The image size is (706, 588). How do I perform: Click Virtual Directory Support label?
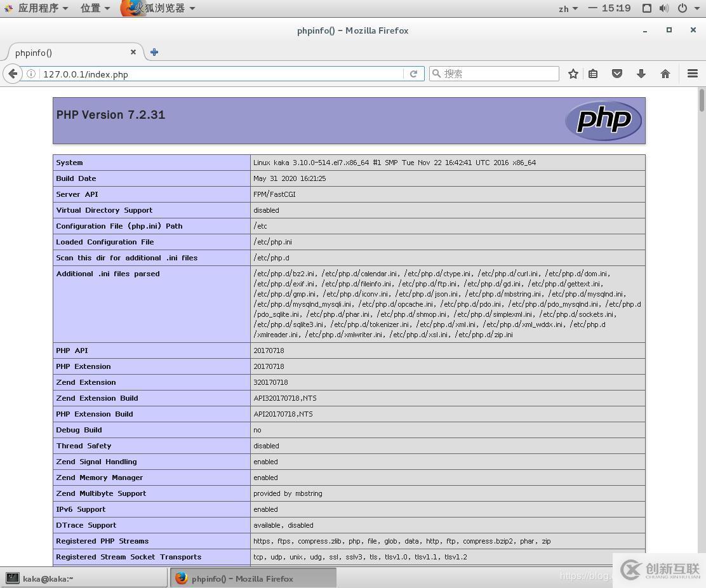[104, 210]
